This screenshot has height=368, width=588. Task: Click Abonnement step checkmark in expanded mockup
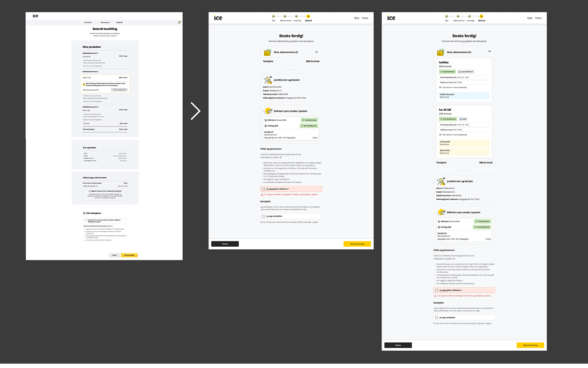pos(458,17)
